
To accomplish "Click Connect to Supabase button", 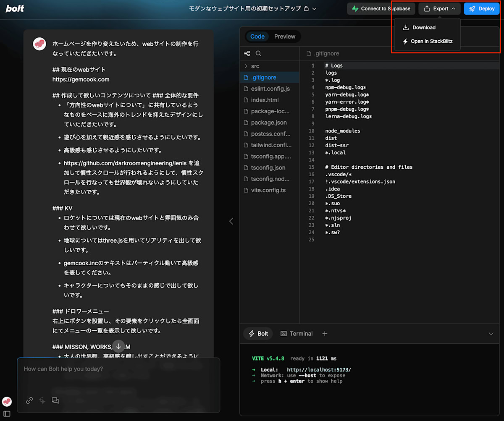I will pyautogui.click(x=381, y=9).
